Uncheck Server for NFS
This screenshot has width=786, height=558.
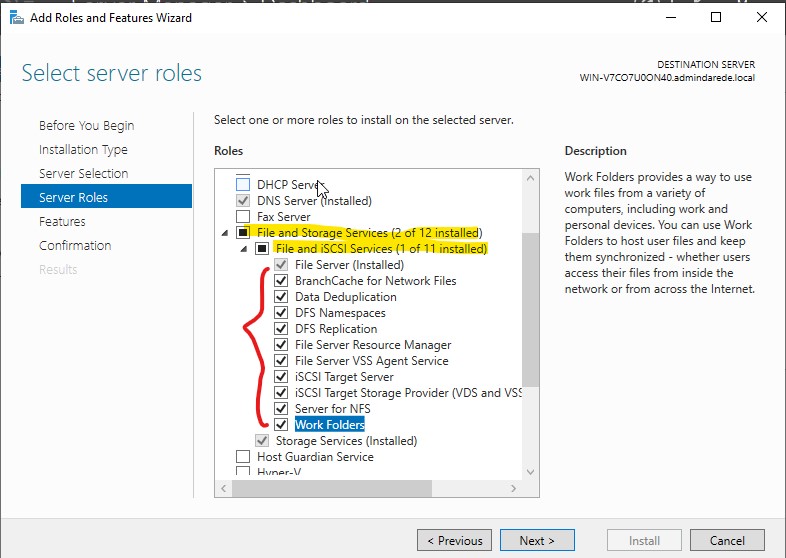(x=281, y=409)
